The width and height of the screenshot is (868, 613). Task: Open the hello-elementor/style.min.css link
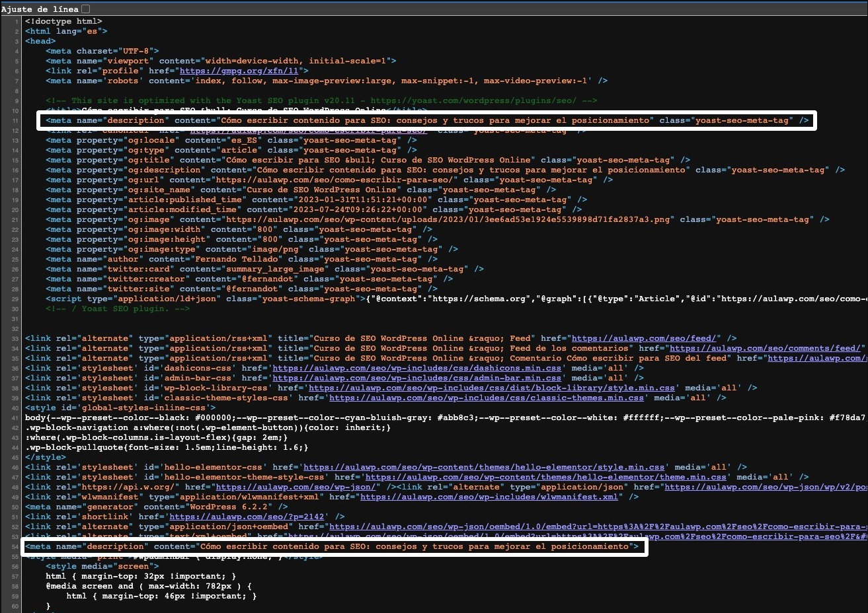tap(484, 467)
